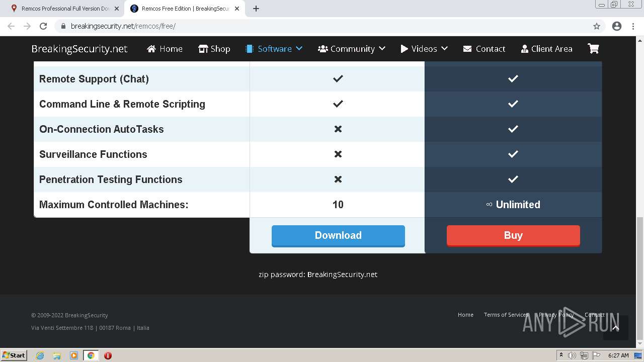Click the Contact envelope icon
The width and height of the screenshot is (644, 362).
[x=467, y=49]
